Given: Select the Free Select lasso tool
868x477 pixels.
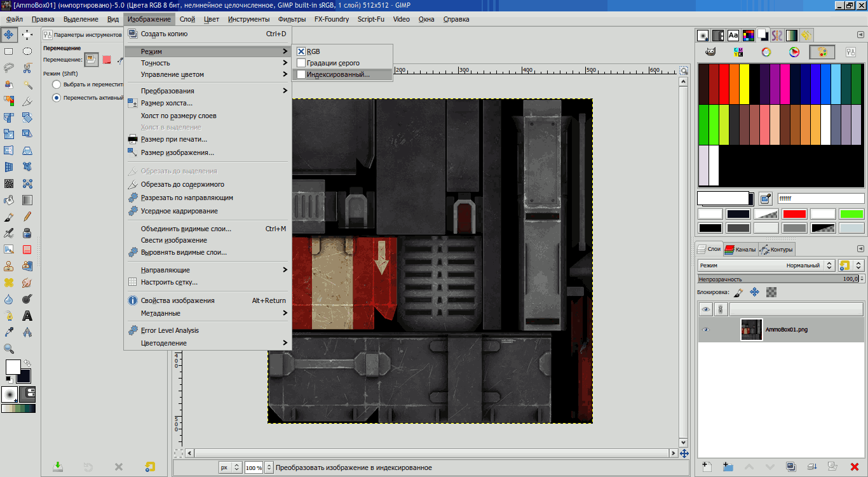Looking at the screenshot, I should click(x=9, y=68).
